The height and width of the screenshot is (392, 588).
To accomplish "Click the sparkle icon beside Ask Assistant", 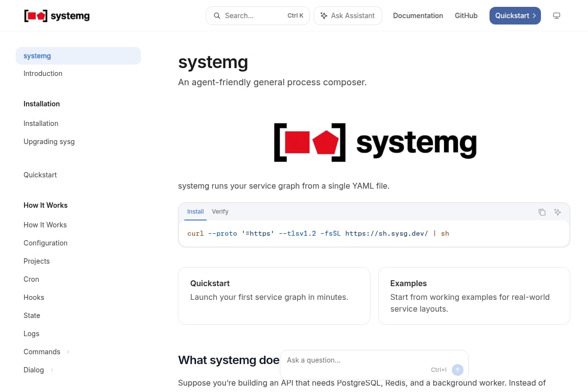I will pos(324,16).
